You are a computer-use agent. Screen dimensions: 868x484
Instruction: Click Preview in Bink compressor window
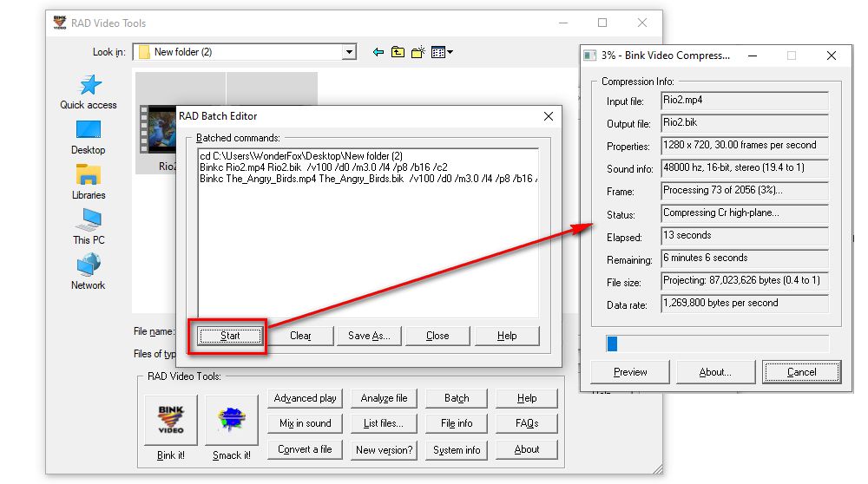(630, 372)
